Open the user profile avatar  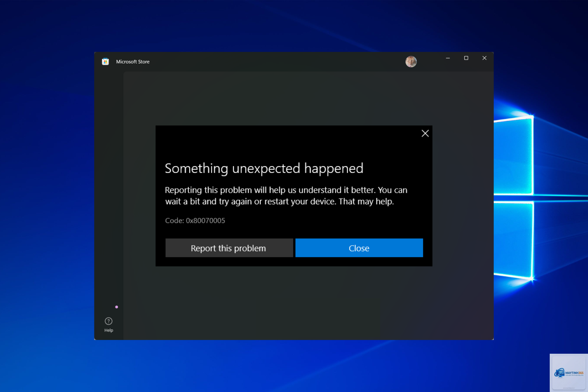click(x=411, y=62)
